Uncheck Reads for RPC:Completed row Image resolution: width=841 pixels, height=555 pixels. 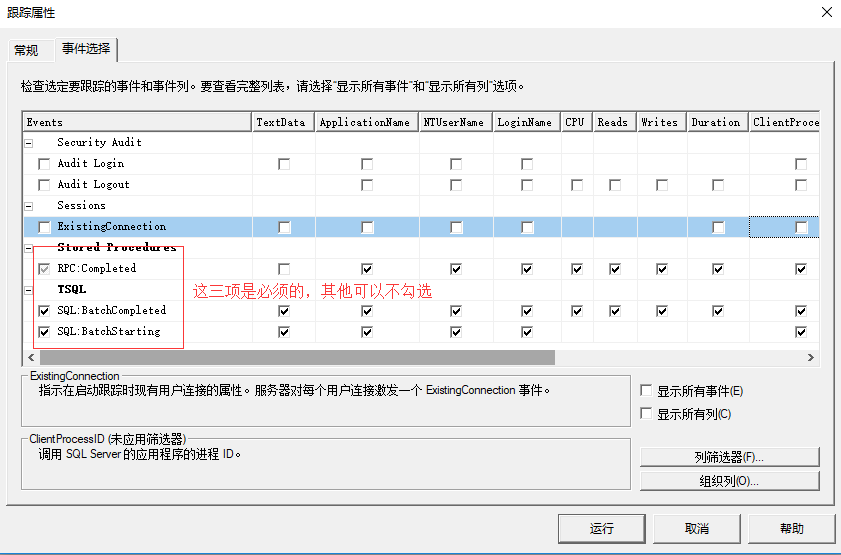[615, 269]
